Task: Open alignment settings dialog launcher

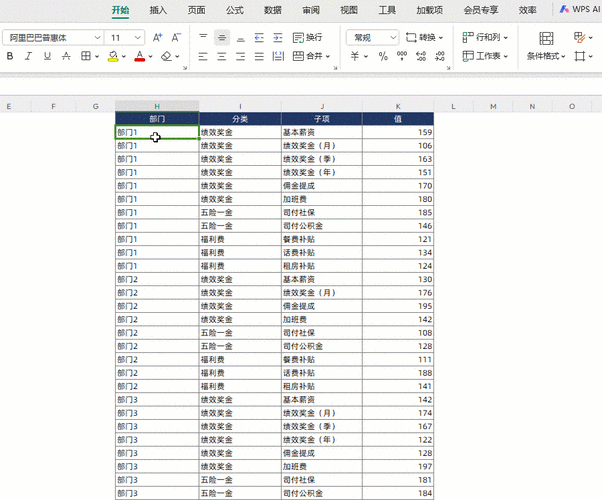Action: [335, 68]
